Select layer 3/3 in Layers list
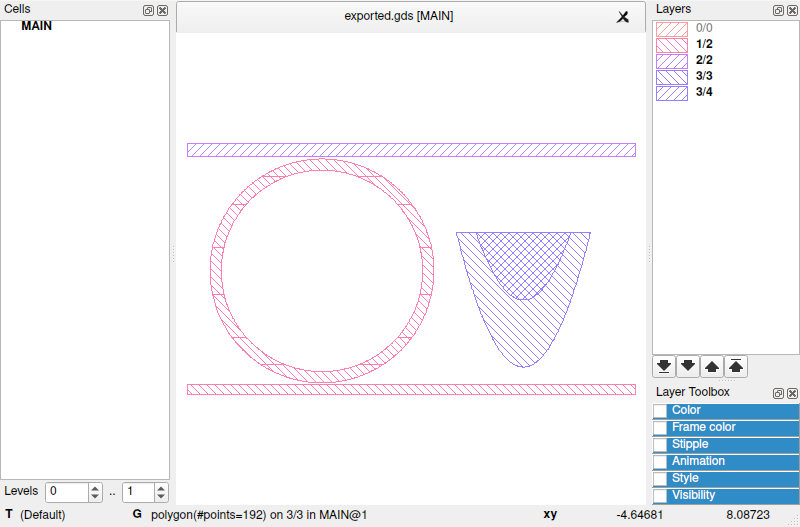Viewport: 800px width, 527px height. tap(703, 76)
